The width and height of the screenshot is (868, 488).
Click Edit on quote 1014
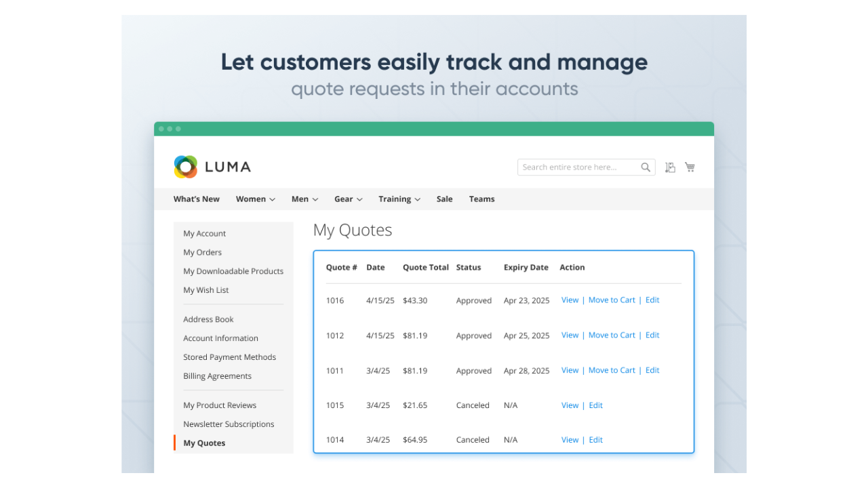[595, 439]
